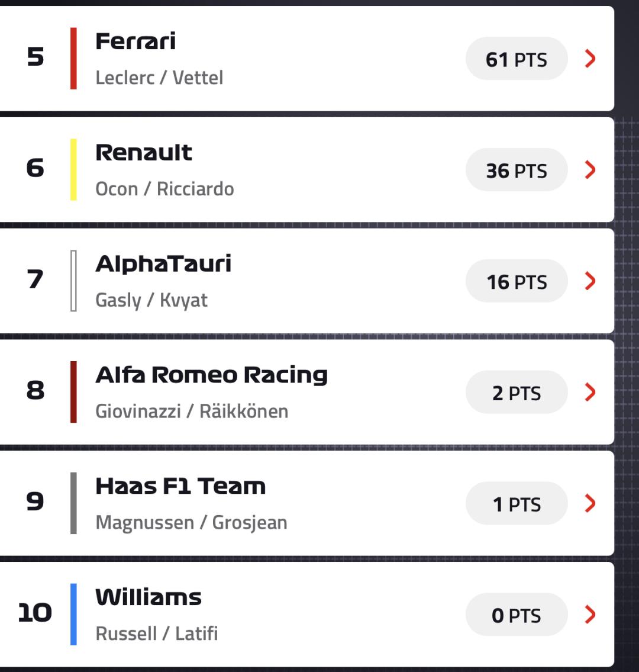The width and height of the screenshot is (639, 672).
Task: Click the 16 PTS pill for AlphaTauri
Action: pyautogui.click(x=517, y=282)
